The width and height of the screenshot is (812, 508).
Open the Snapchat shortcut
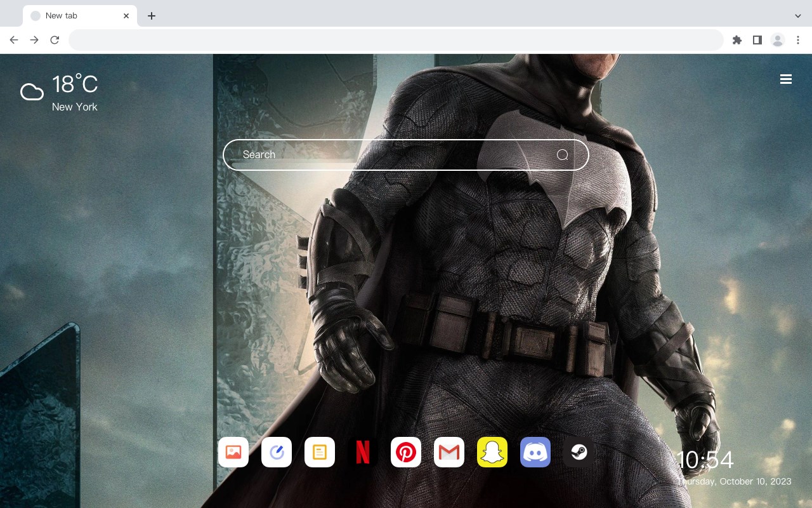492,452
